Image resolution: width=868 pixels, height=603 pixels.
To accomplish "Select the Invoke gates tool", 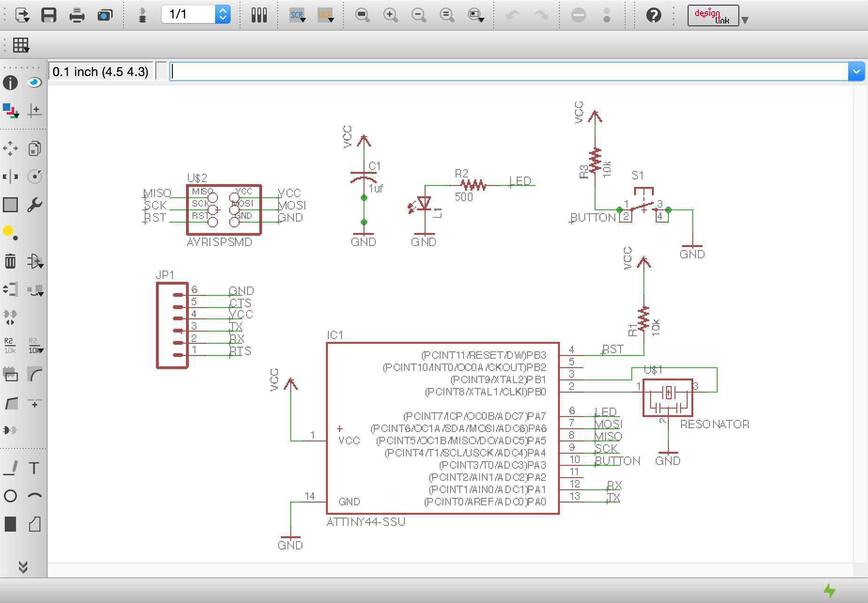I will 10,430.
